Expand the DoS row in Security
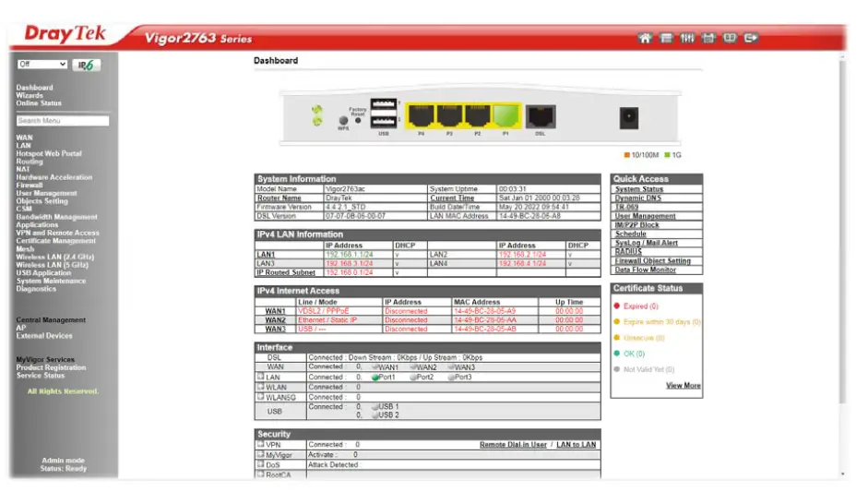 coord(260,464)
